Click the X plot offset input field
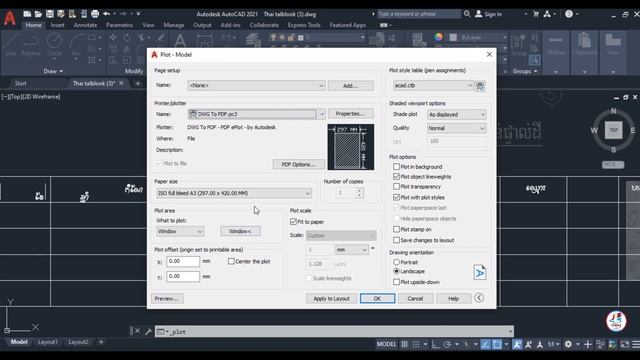 click(x=183, y=261)
